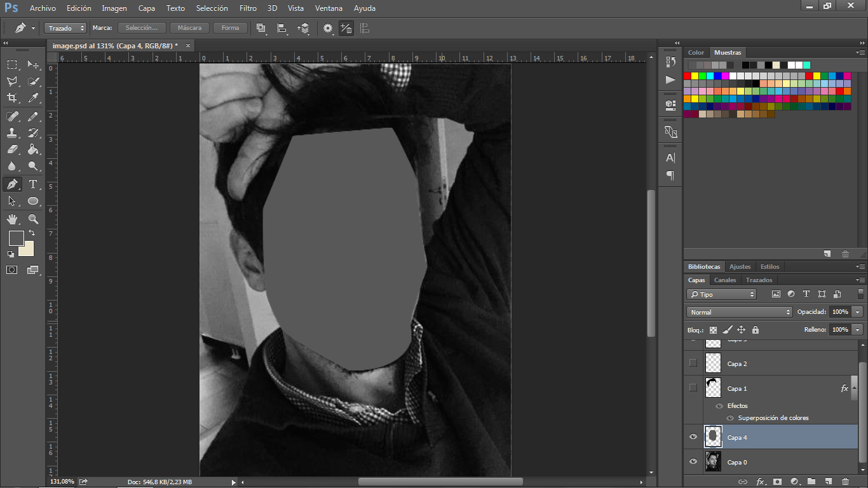Open the path operations dropdown
This screenshot has height=488, width=868.
(x=261, y=28)
